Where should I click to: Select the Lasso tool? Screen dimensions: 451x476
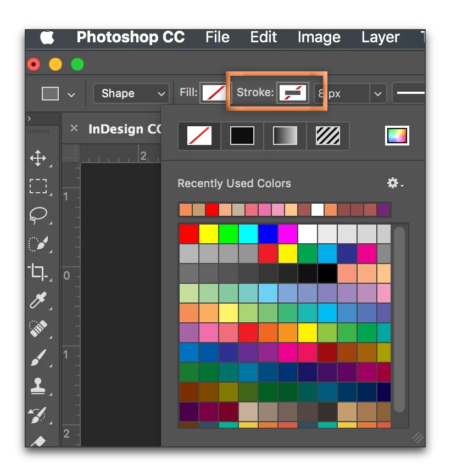point(38,215)
